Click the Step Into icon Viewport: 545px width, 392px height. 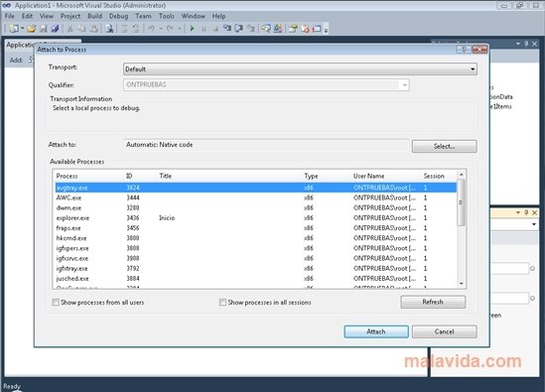[227, 29]
